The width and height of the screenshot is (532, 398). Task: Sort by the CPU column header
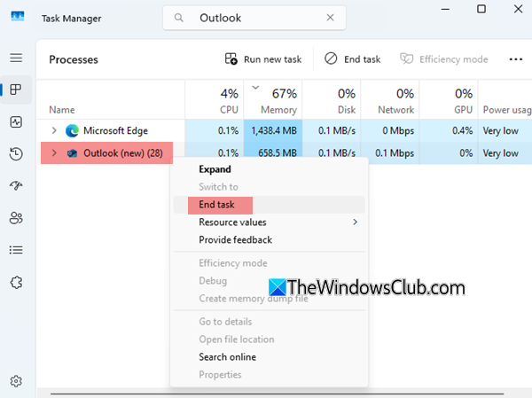[215, 100]
